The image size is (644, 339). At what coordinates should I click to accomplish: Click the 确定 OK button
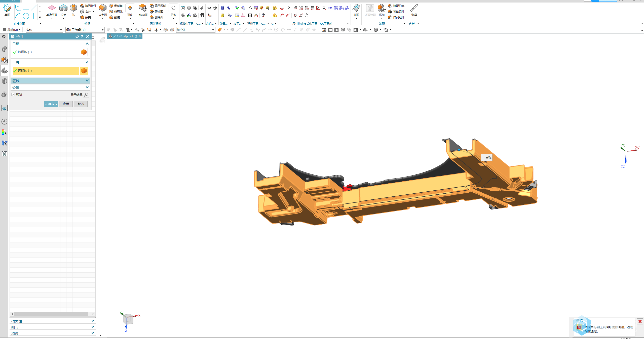(x=51, y=104)
